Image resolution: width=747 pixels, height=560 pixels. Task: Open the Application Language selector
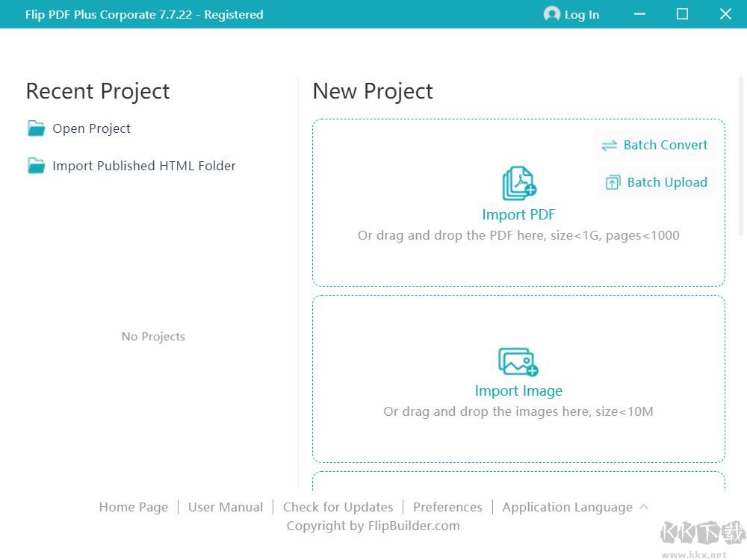[x=567, y=506]
